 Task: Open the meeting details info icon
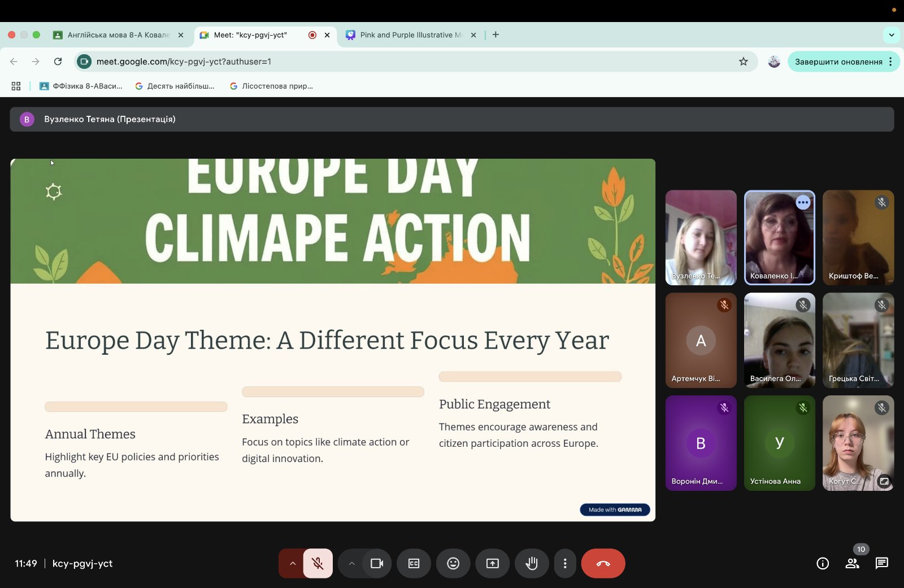point(823,563)
